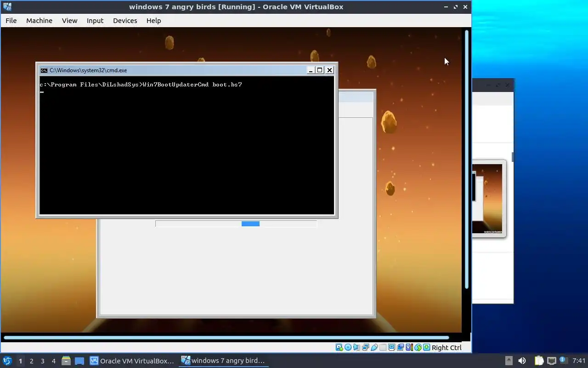Open the clipboard manager tray icon
This screenshot has height=368, width=588.
click(539, 361)
